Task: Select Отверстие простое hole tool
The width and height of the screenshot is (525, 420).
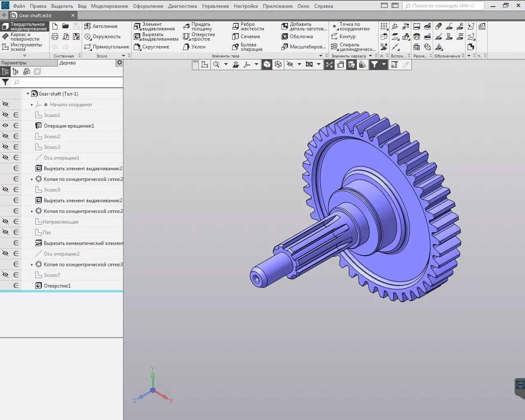Action: 199,37
